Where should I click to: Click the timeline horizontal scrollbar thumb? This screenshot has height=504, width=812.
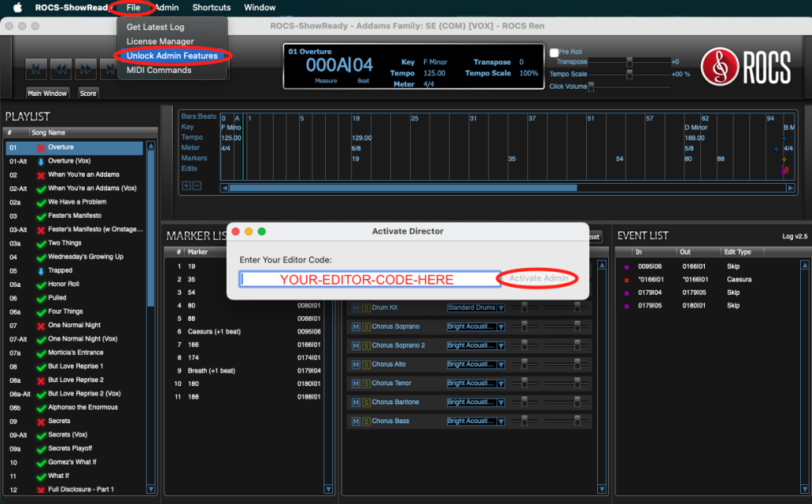pos(403,188)
